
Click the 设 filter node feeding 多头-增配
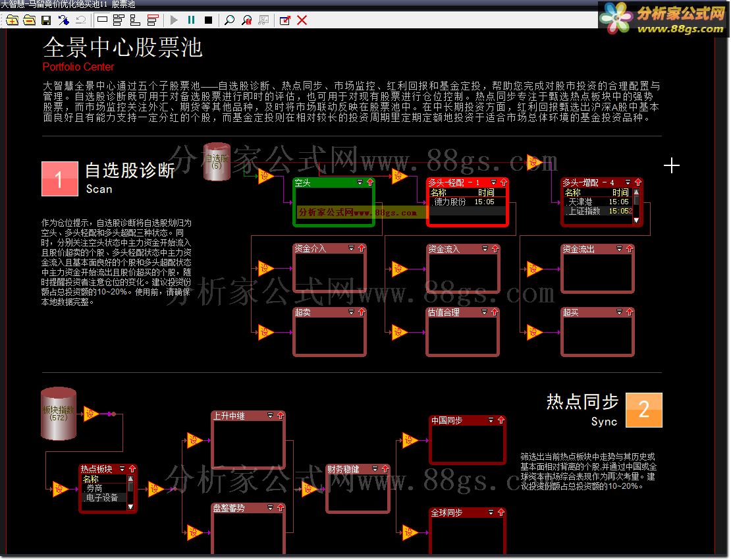(534, 162)
